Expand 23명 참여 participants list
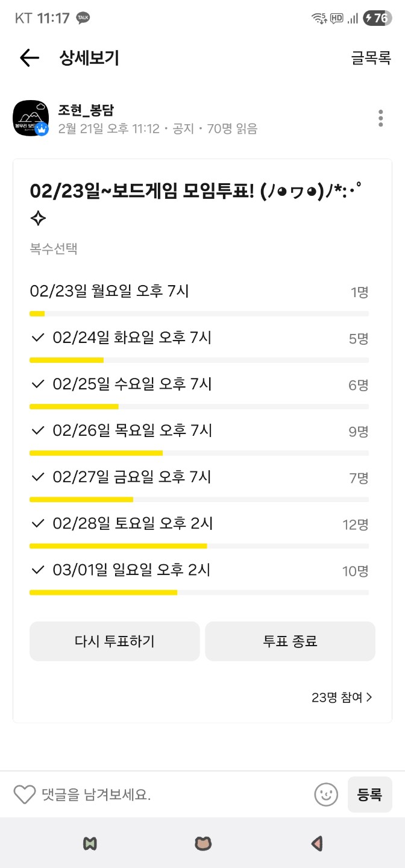 [x=342, y=697]
